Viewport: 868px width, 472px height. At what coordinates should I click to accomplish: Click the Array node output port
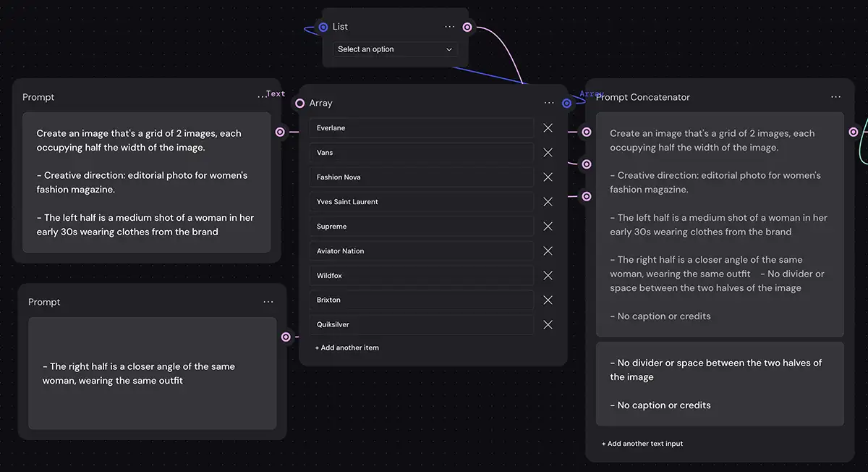pos(566,104)
